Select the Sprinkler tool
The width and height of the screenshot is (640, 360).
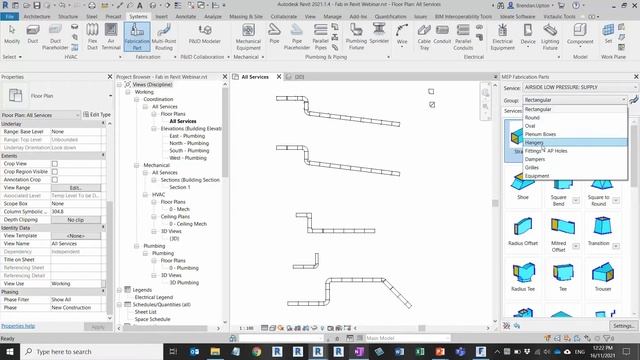(x=379, y=34)
